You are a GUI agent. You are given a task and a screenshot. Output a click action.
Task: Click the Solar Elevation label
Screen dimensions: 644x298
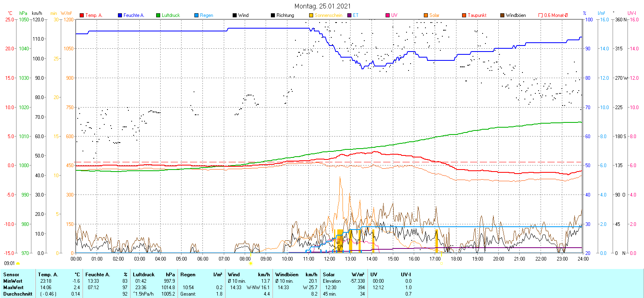(332, 281)
